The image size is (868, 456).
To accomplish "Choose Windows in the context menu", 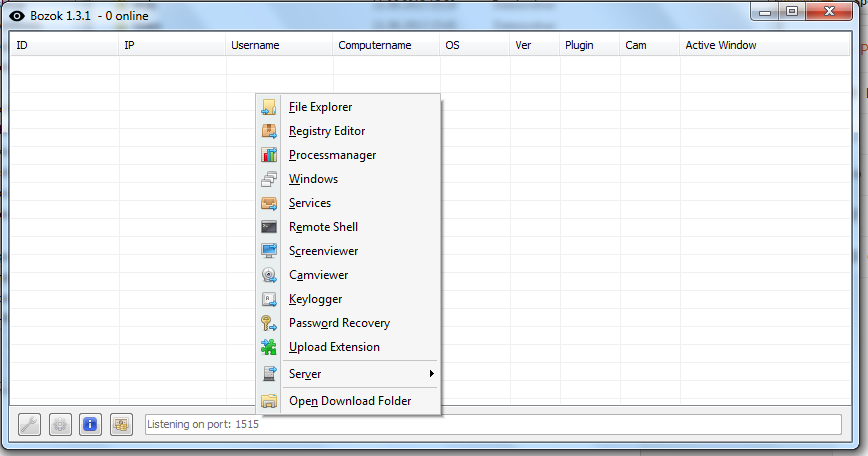I will point(313,179).
